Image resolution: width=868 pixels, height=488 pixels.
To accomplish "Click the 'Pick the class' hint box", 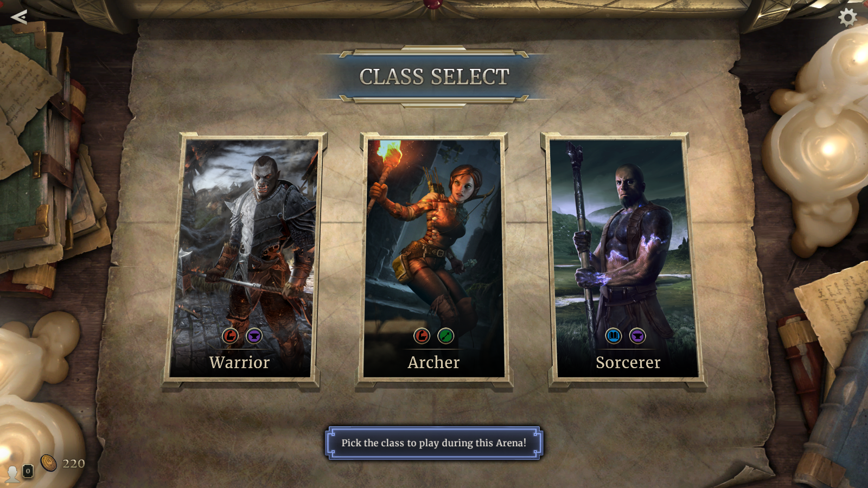I will [434, 442].
